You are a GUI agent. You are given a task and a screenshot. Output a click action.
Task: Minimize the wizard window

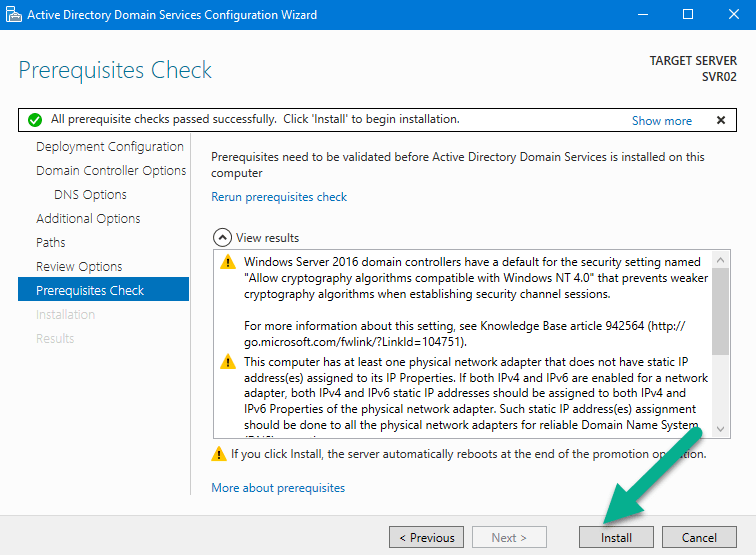point(643,14)
